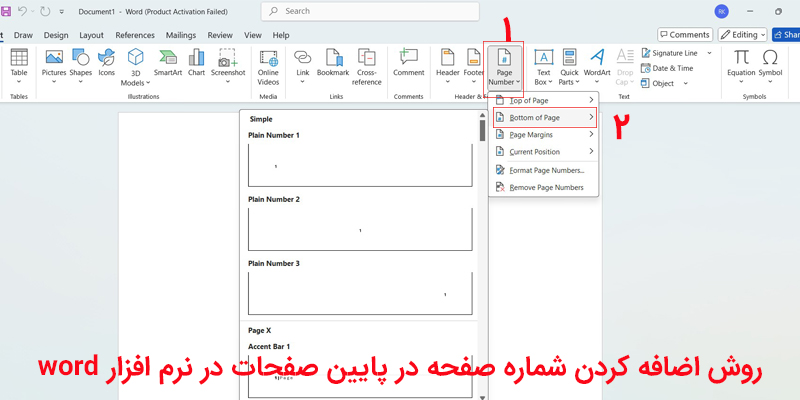Open the Review tab
Screen dimensions: 800x400
tap(220, 35)
